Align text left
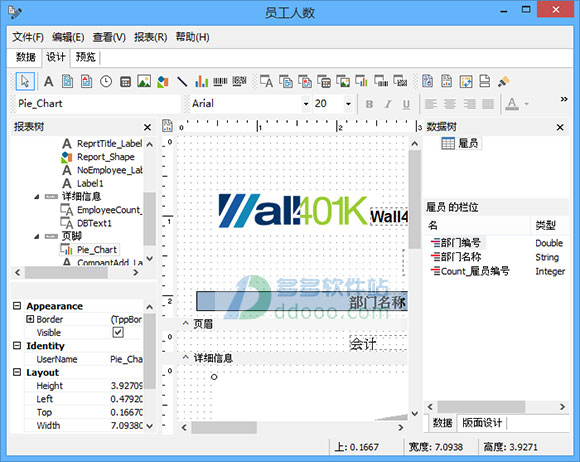Image resolution: width=580 pixels, height=462 pixels. pos(431,104)
